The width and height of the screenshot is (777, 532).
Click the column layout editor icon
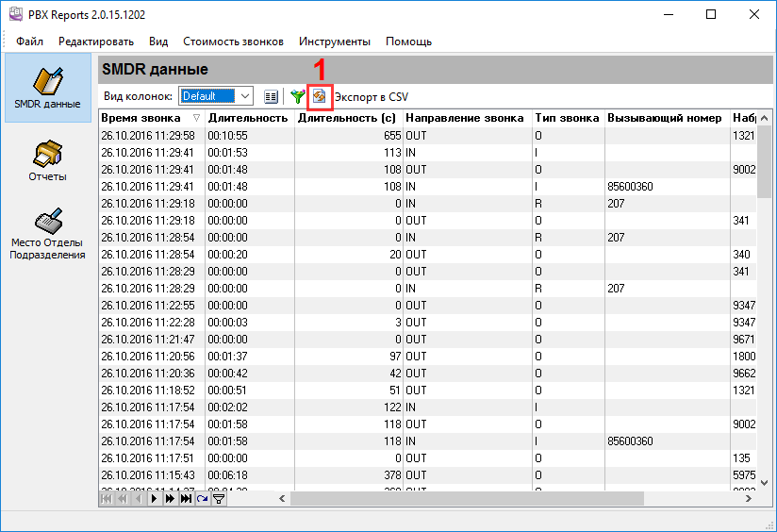click(x=271, y=96)
